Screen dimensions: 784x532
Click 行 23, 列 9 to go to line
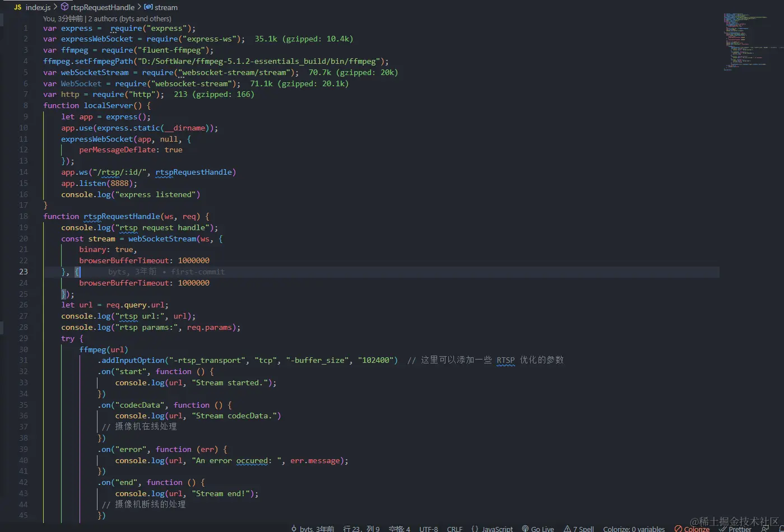click(361, 528)
